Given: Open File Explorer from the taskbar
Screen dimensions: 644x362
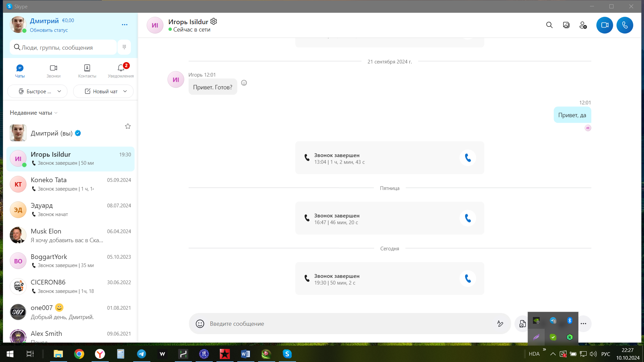Looking at the screenshot, I should click(58, 354).
